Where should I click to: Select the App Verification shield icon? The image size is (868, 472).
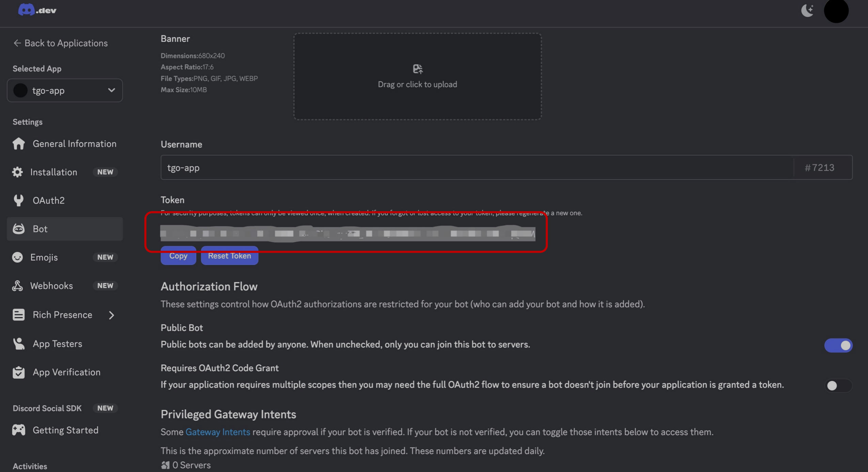coord(19,372)
